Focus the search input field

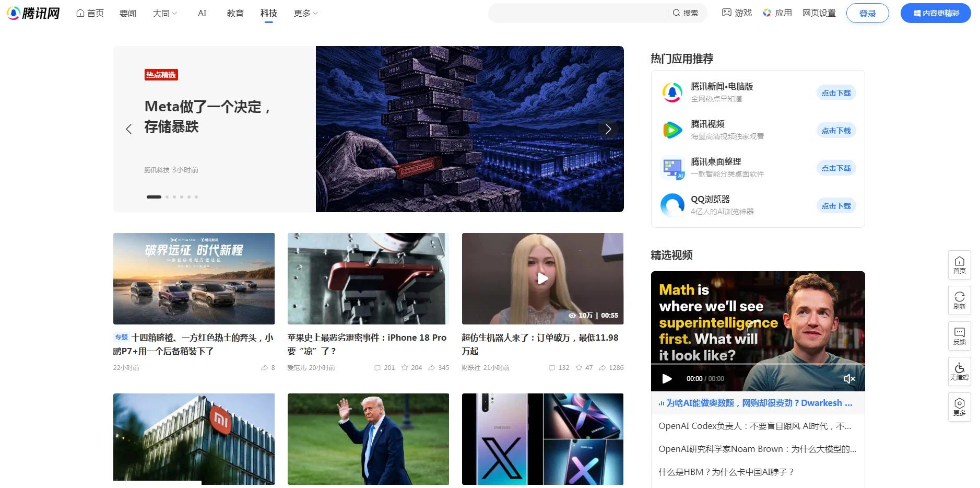pyautogui.click(x=577, y=13)
